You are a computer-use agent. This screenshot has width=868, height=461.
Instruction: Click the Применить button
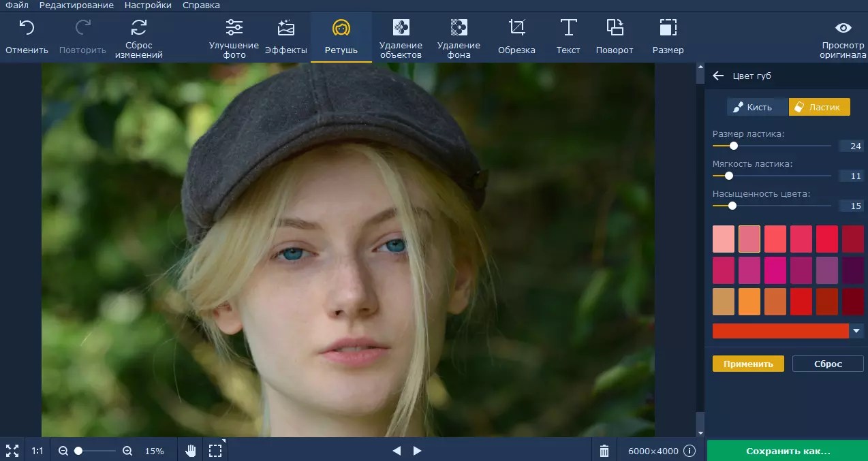click(748, 364)
